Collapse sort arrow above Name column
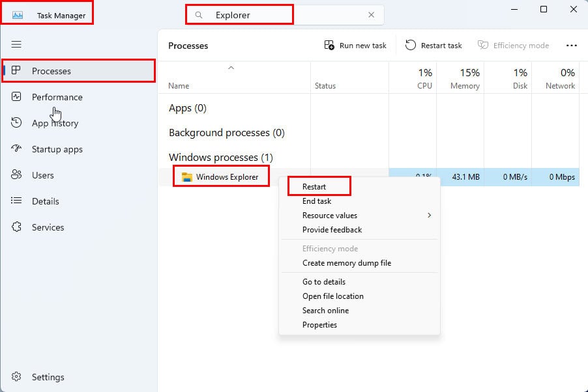Viewport: 588px width, 392px height. point(231,68)
